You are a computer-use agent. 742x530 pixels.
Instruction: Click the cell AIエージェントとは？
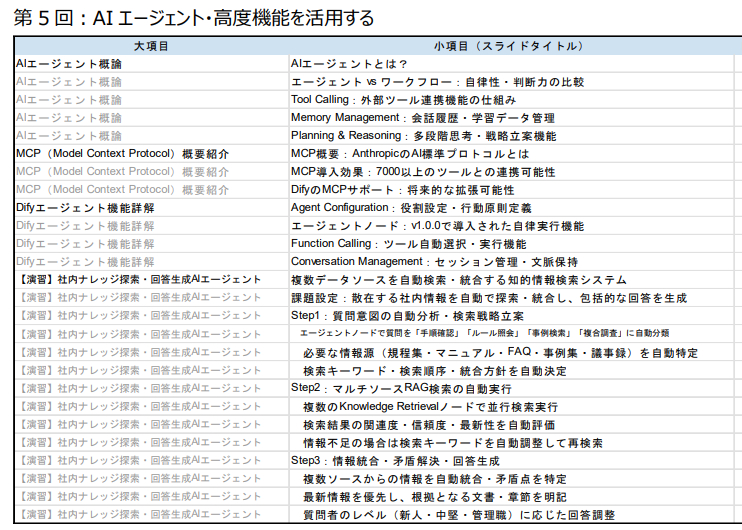[x=349, y=64]
